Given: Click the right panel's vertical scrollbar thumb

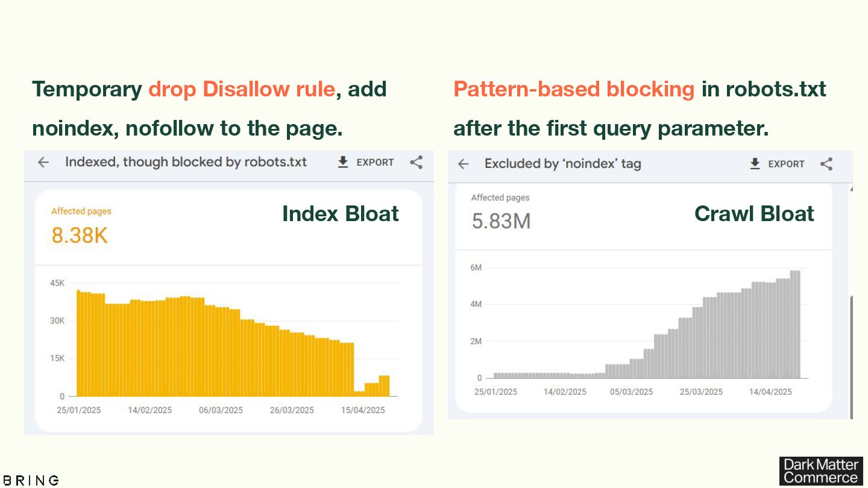Looking at the screenshot, I should (x=851, y=355).
